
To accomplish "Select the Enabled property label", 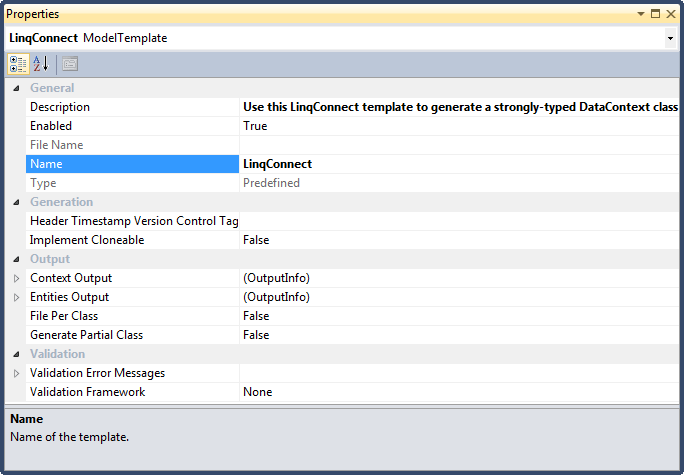I will click(51, 126).
